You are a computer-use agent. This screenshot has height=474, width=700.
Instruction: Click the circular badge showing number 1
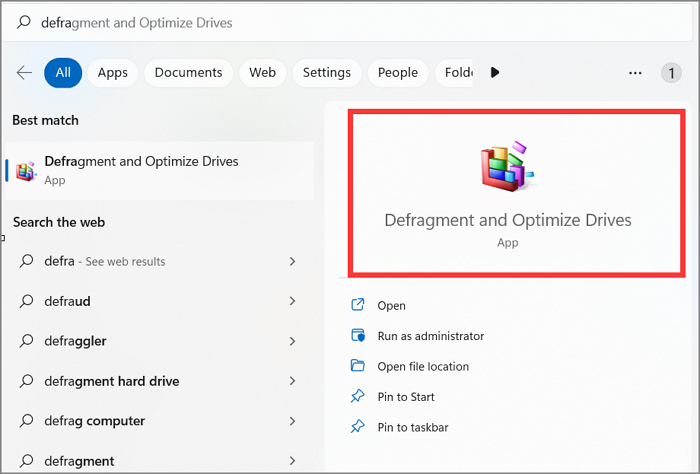click(x=671, y=72)
